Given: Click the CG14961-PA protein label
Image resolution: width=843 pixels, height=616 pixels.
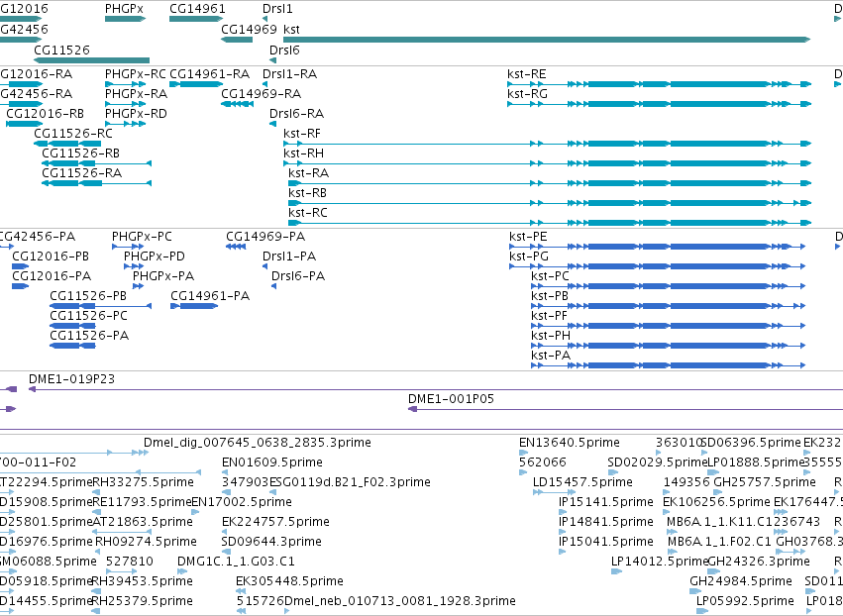Looking at the screenshot, I should pyautogui.click(x=210, y=296).
